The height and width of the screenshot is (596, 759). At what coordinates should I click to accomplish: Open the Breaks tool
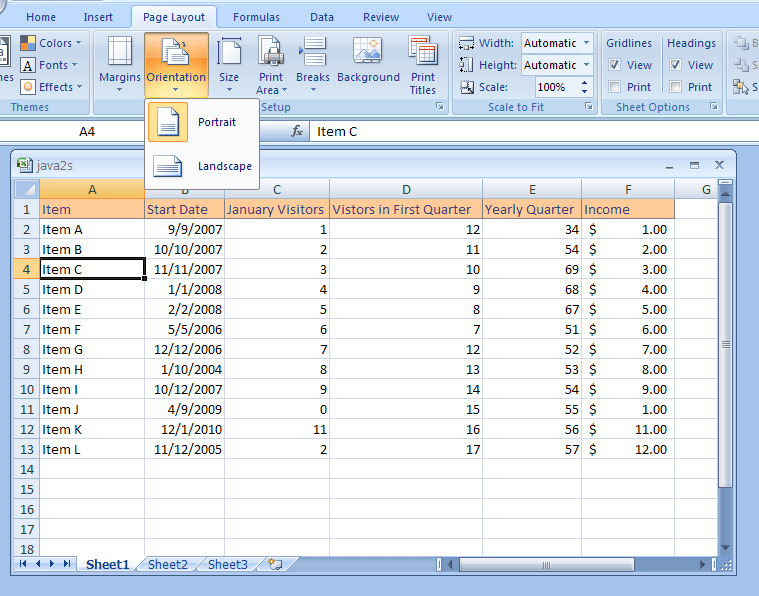[x=313, y=64]
